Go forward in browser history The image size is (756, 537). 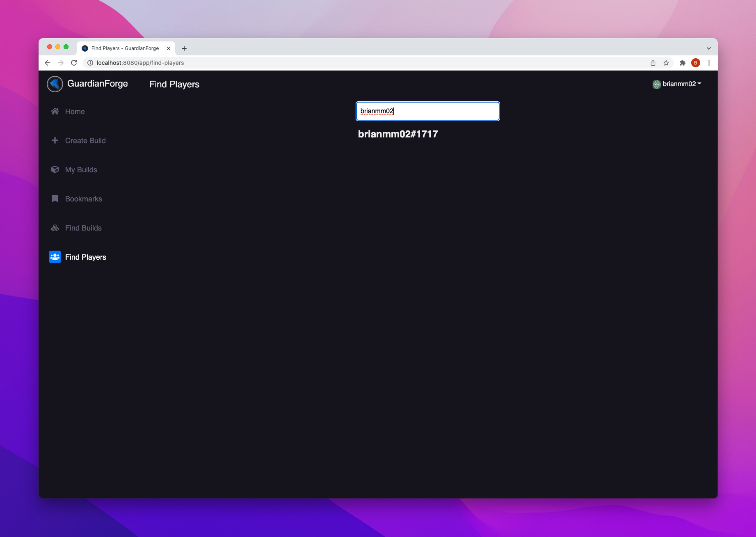61,63
